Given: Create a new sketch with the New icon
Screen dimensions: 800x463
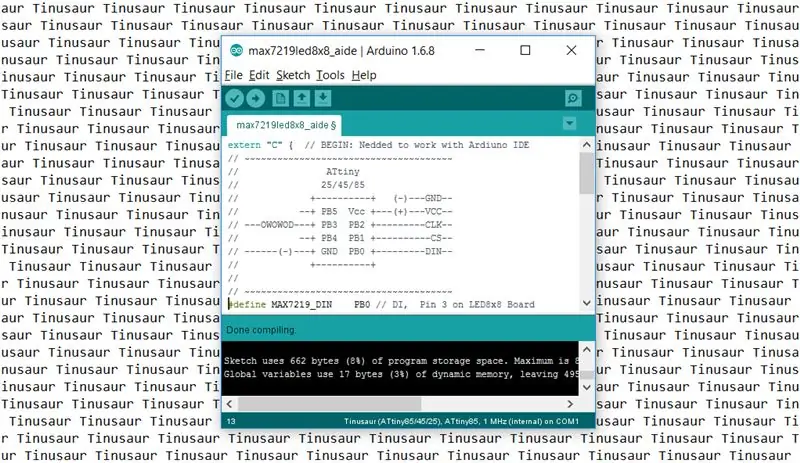Looking at the screenshot, I should (x=280, y=98).
